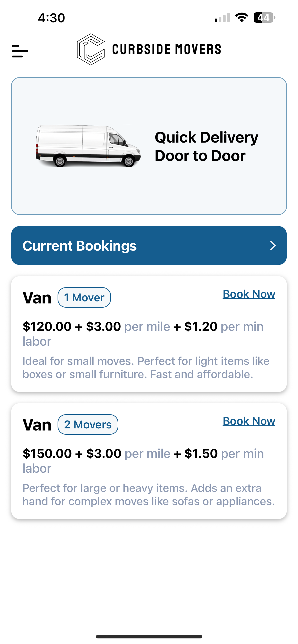Tap the 4:30 clock in status bar
The image size is (298, 644).
[51, 18]
